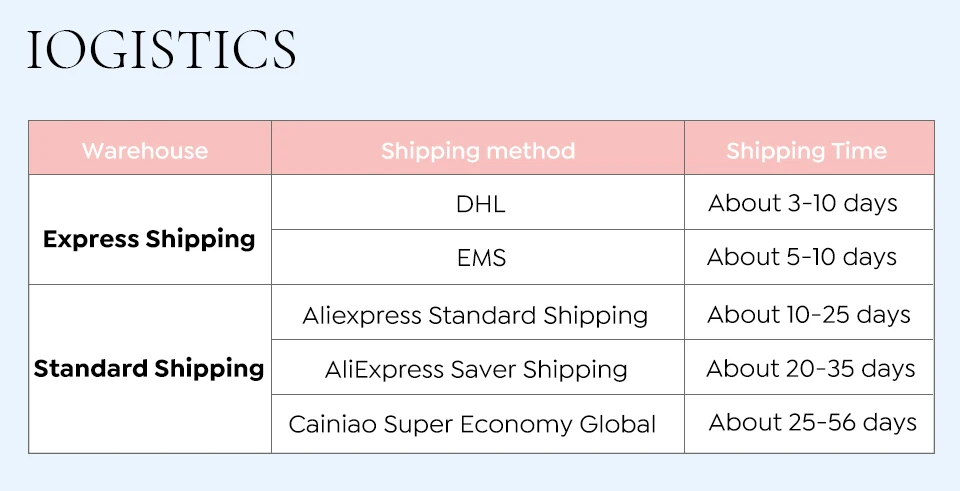Viewport: 960px width, 491px height.
Task: Select Aliexpress Standard Shipping cell
Action: 475,315
